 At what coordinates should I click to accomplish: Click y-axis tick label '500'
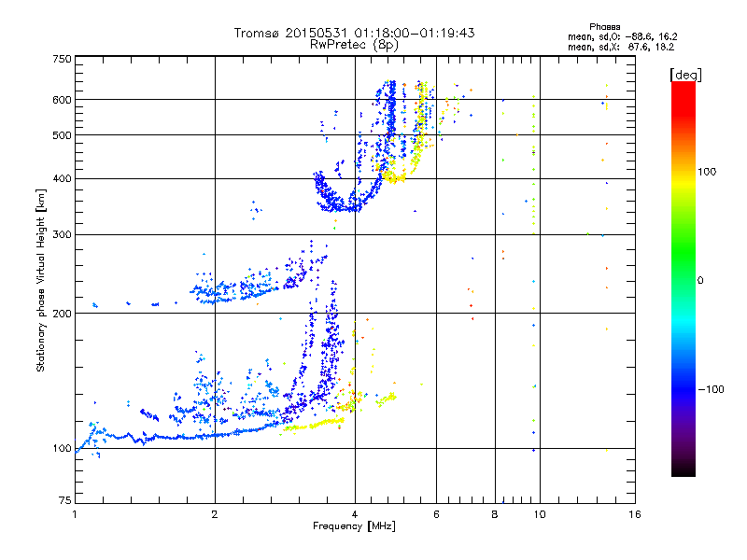pyautogui.click(x=62, y=135)
